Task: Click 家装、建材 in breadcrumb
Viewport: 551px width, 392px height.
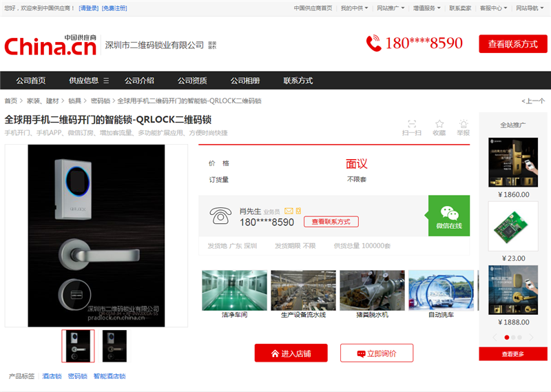Action: tap(43, 101)
